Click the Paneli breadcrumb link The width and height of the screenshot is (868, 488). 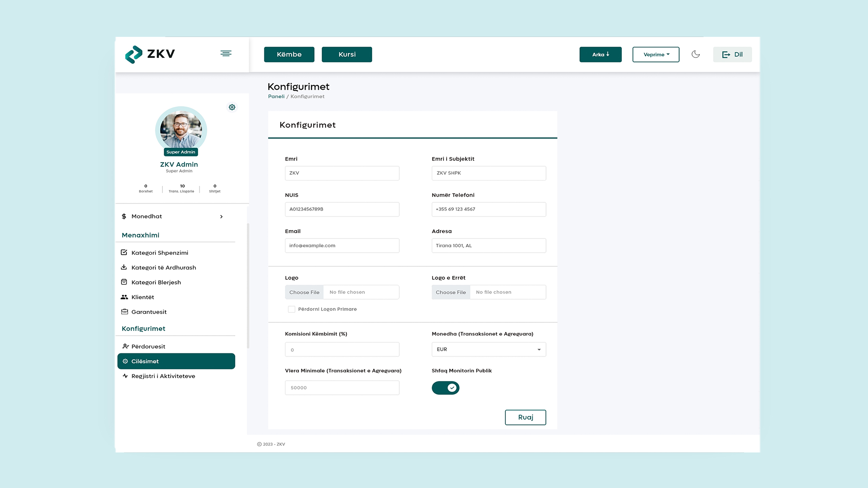276,97
